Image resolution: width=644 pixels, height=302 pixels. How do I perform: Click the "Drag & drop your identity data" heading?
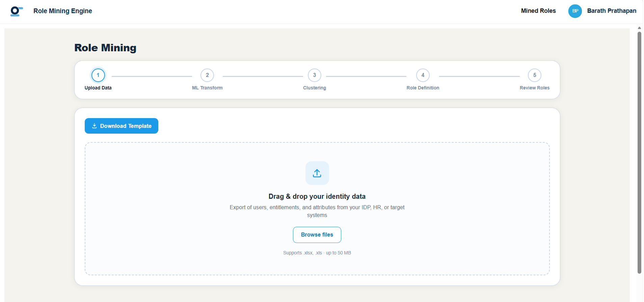pos(317,196)
